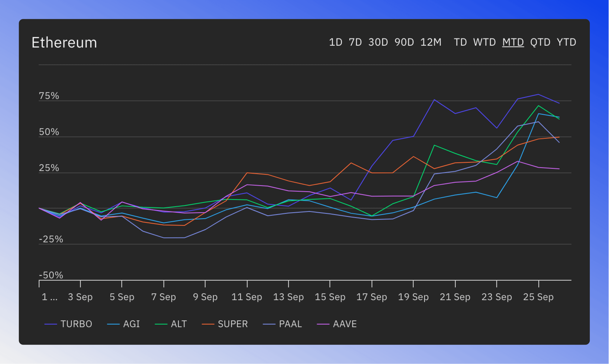
Task: Toggle the ALT series in legend
Action: click(171, 324)
